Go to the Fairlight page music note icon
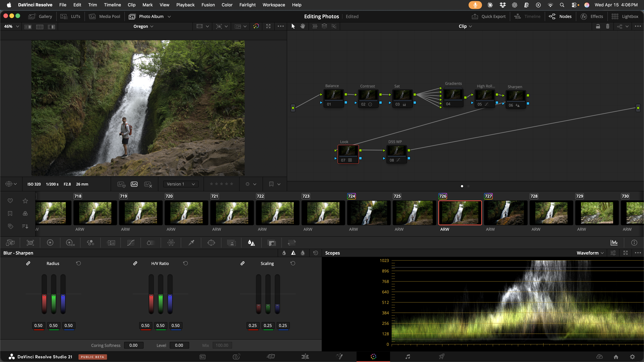The image size is (644, 362). point(408,356)
